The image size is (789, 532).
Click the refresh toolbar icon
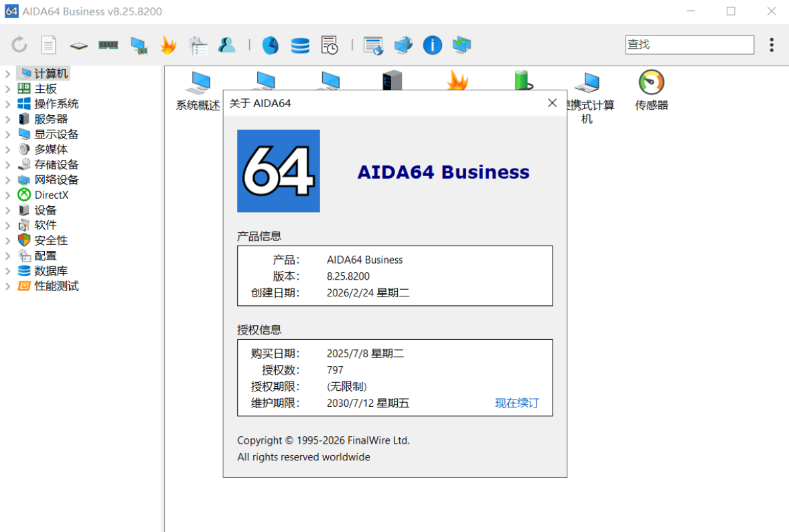19,45
